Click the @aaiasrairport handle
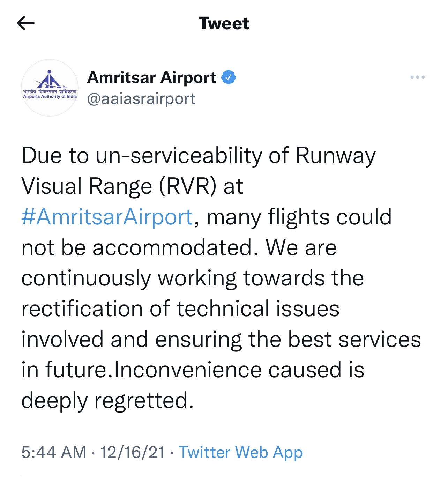448x483 pixels. [x=141, y=99]
